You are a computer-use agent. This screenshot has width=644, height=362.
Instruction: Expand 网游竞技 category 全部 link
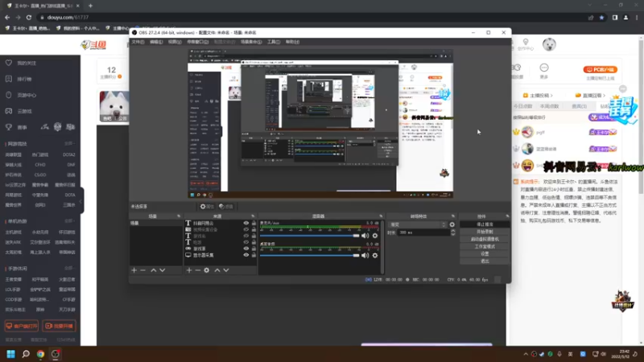[69, 144]
